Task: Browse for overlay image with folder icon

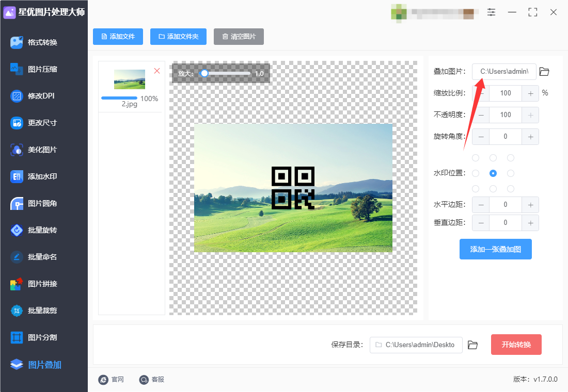Action: coord(544,72)
